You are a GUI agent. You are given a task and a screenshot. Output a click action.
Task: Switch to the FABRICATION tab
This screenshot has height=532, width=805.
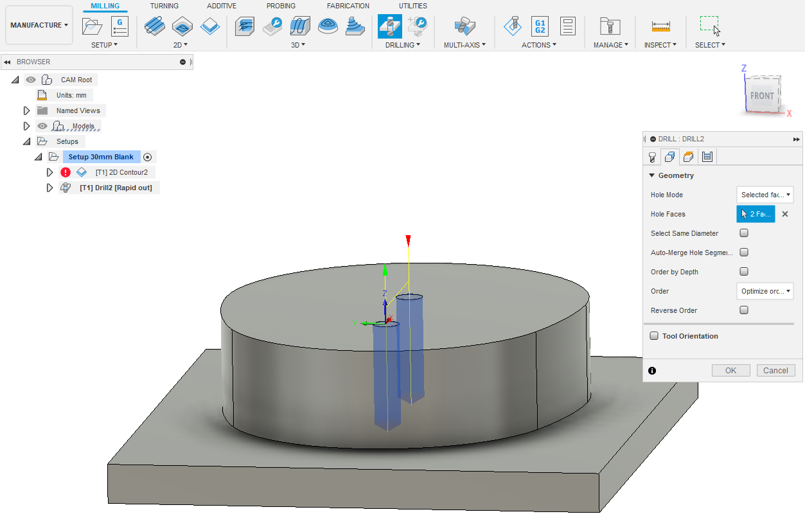(348, 6)
